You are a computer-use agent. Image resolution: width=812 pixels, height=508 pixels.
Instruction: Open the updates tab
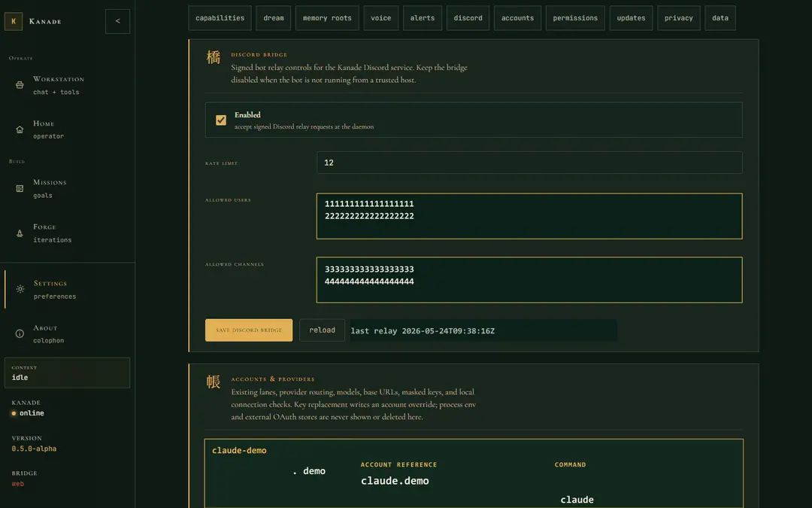632,18
